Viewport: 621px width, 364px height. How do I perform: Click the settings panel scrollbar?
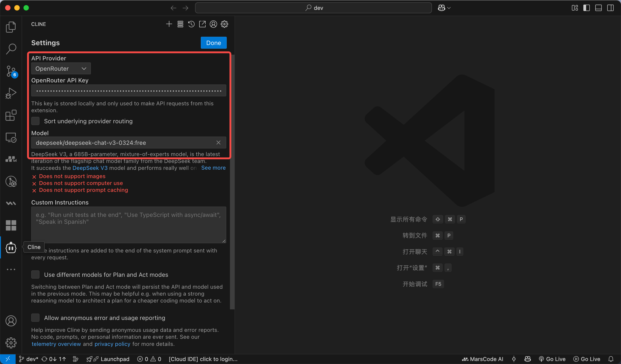coord(232,182)
